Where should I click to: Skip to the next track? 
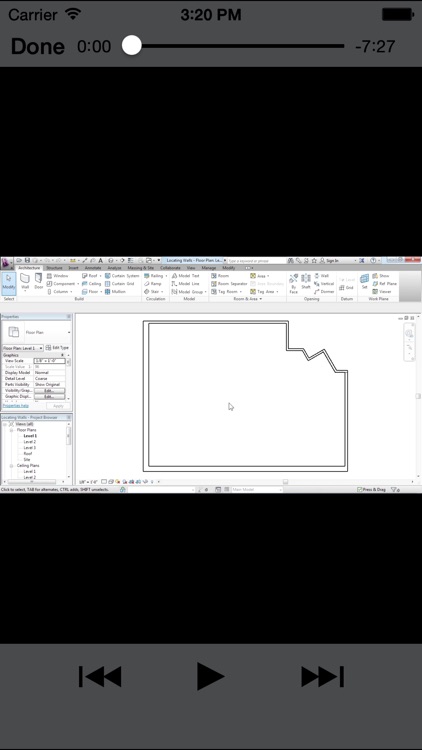coord(322,676)
